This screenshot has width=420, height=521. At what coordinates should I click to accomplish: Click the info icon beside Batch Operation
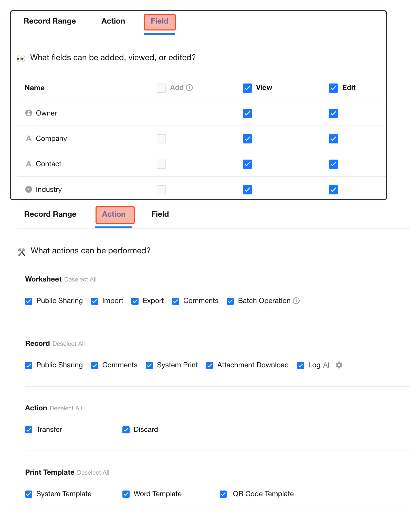point(296,301)
